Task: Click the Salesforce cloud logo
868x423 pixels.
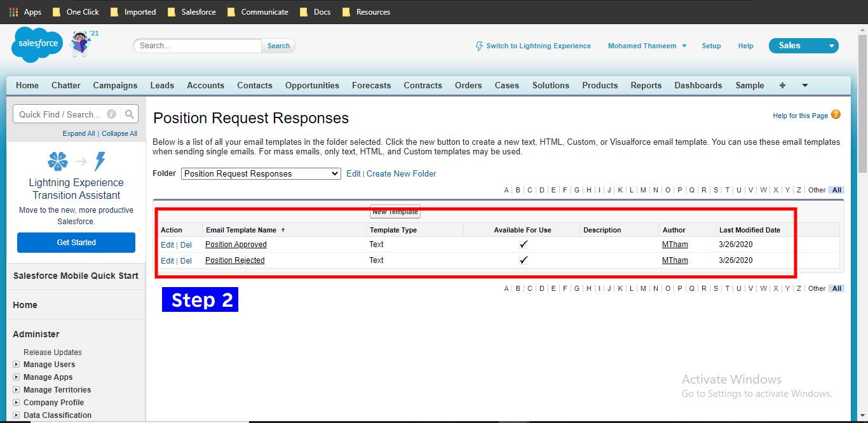Action: tap(36, 44)
